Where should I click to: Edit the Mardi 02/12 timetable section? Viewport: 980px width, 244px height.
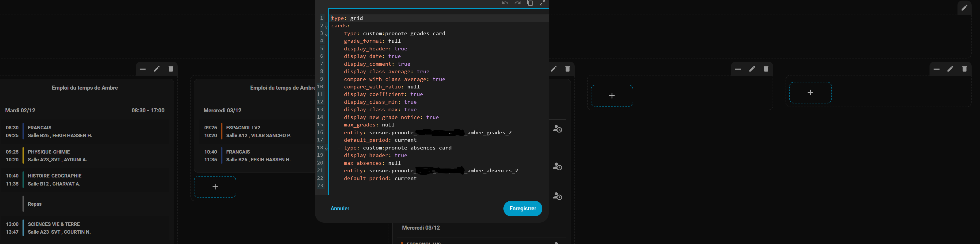click(157, 69)
